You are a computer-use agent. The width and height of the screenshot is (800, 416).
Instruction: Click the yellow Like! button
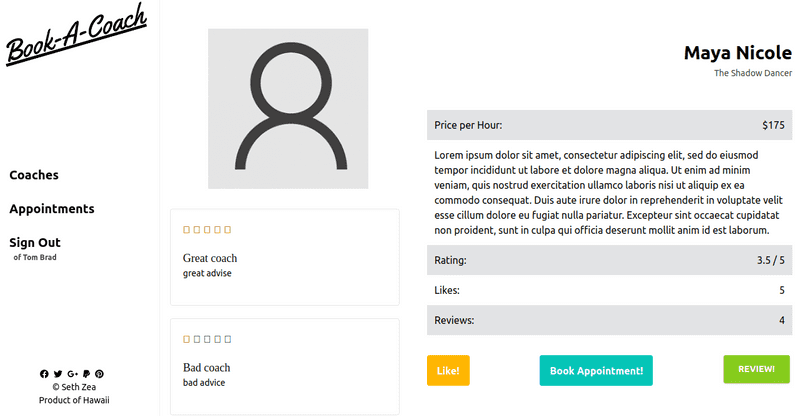448,371
